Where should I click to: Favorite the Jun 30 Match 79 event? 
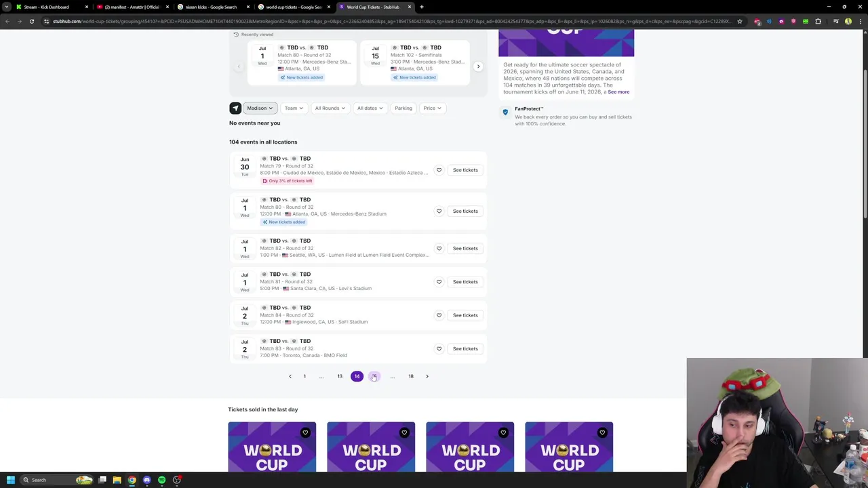(x=439, y=170)
